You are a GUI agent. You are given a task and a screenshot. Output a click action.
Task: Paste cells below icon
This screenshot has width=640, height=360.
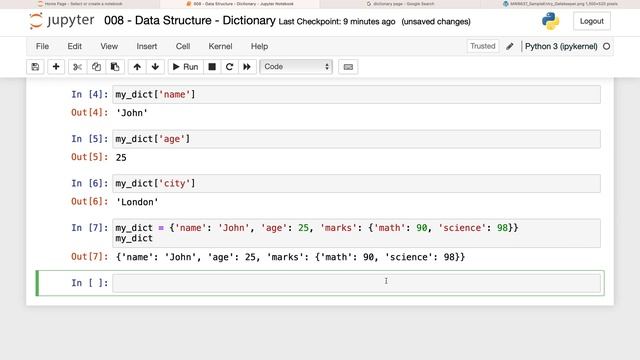point(115,67)
